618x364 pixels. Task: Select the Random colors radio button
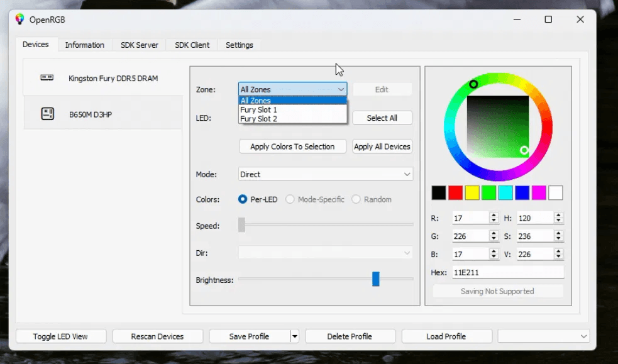pos(356,199)
